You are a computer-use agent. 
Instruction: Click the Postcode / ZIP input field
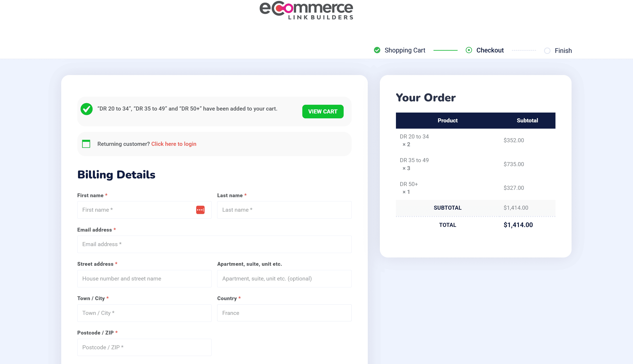coord(144,347)
